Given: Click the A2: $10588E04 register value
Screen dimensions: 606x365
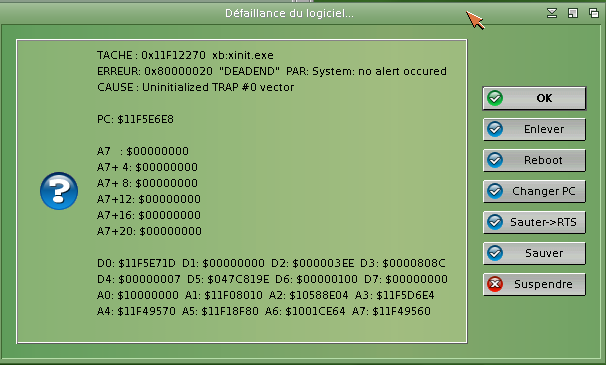Looking at the screenshot, I should [x=309, y=296].
